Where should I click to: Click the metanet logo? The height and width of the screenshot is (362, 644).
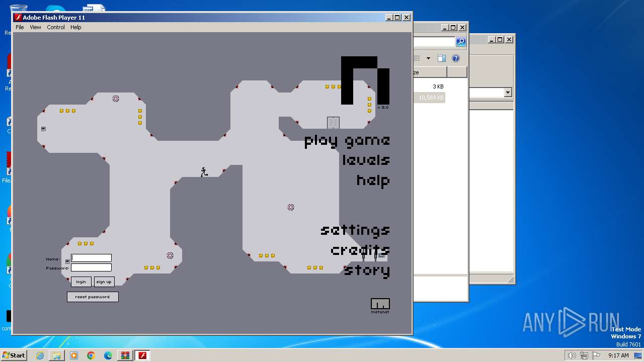[380, 306]
